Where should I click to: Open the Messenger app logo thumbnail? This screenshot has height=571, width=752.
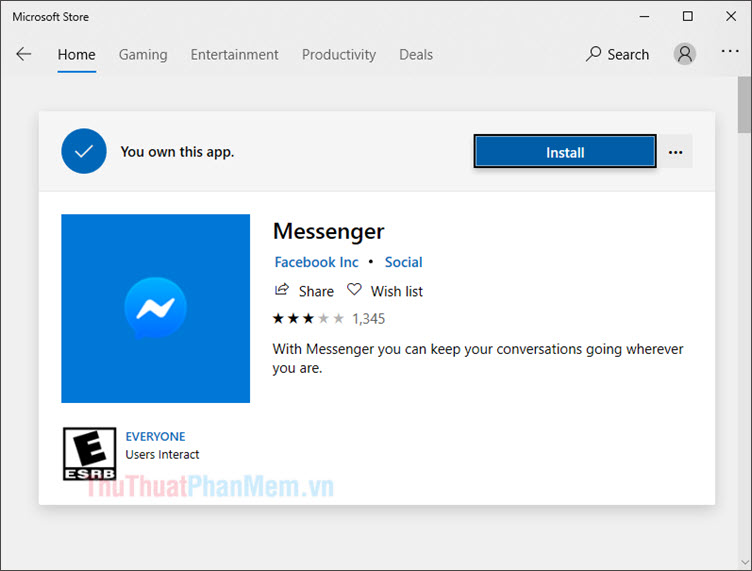(x=155, y=308)
